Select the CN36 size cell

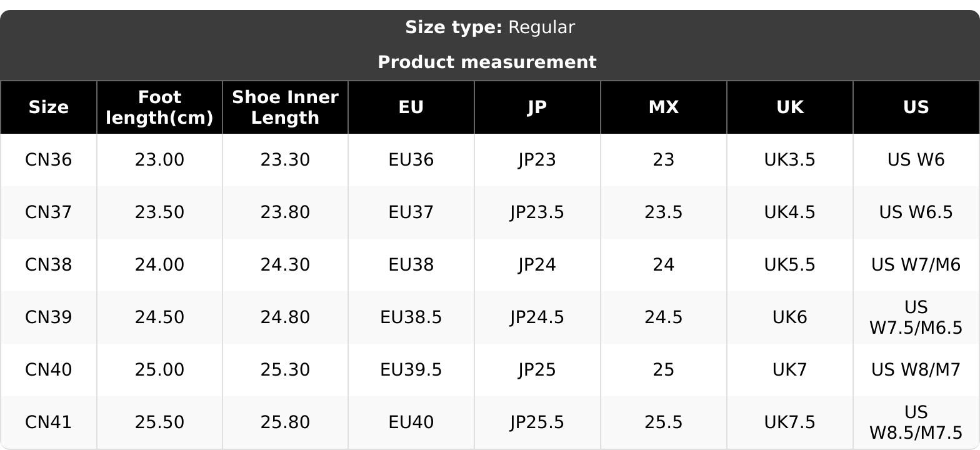click(x=49, y=160)
